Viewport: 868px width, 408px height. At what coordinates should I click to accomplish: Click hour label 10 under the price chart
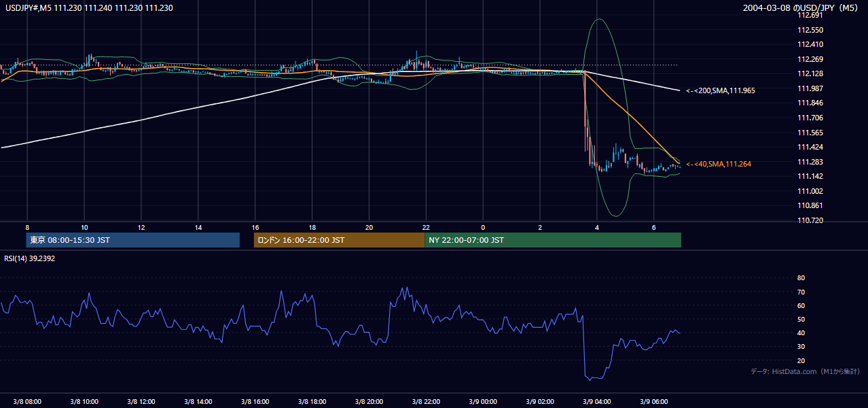pyautogui.click(x=84, y=226)
